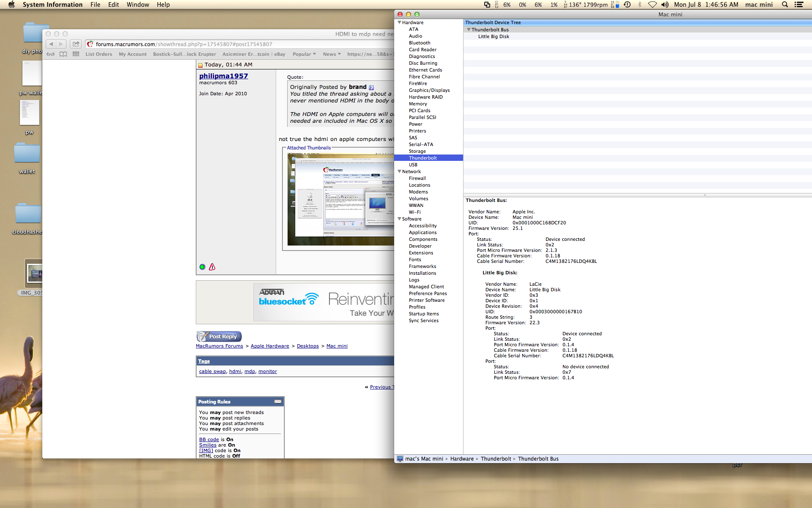Click the report post warning icon
Screen dimensions: 812x508
point(212,267)
